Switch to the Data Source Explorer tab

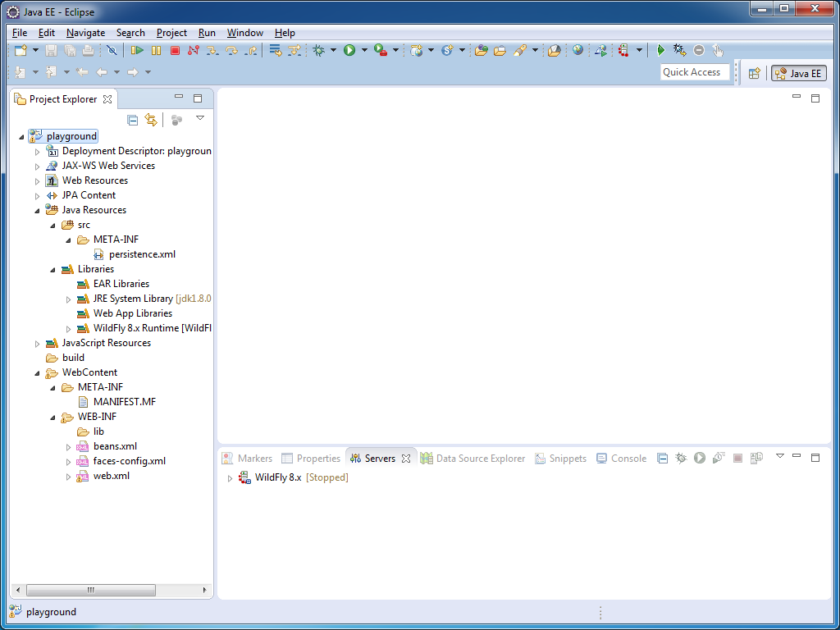(x=473, y=458)
